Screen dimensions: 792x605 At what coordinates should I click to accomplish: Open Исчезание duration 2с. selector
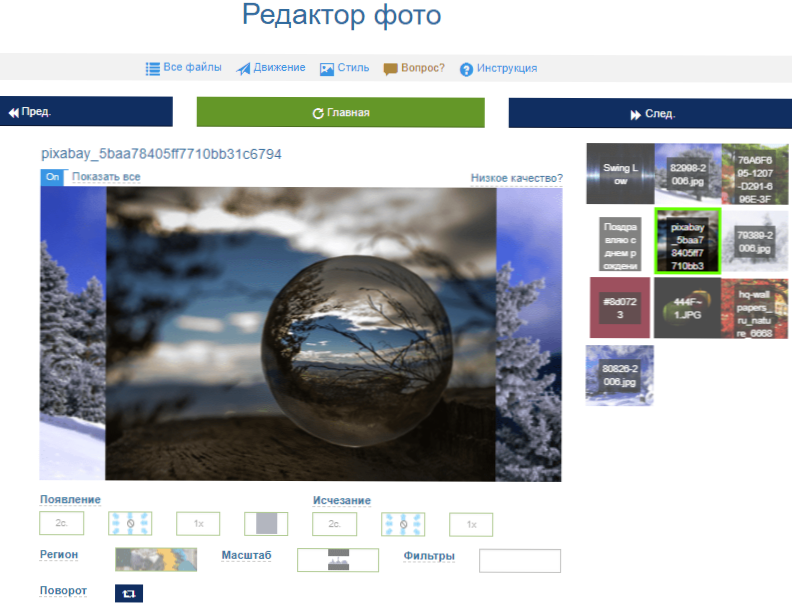coord(334,524)
